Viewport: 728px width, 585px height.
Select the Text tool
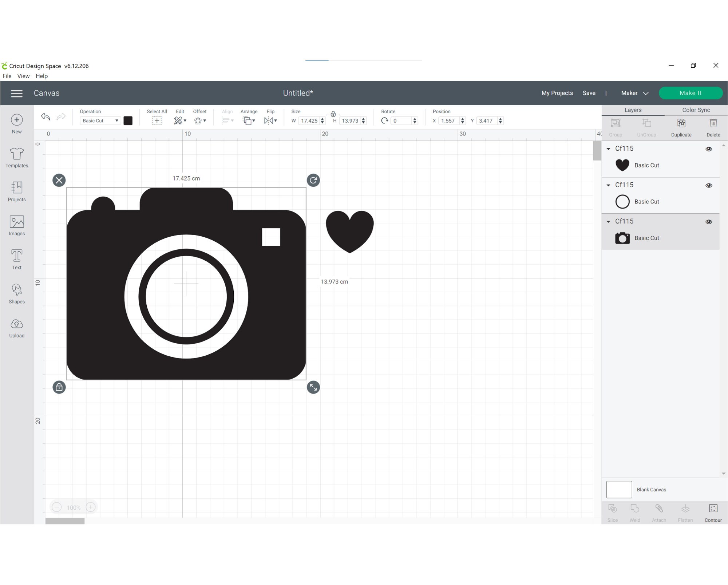[x=17, y=258]
